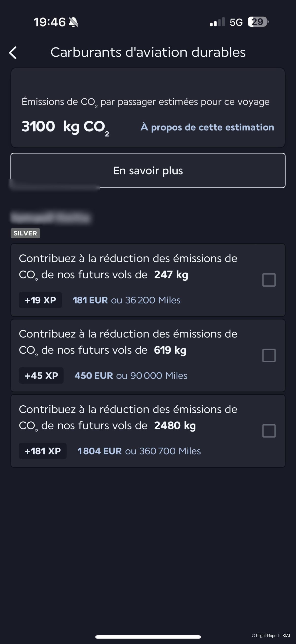
Task: Tap the 3100 kg CO2 emissions value
Action: point(65,127)
